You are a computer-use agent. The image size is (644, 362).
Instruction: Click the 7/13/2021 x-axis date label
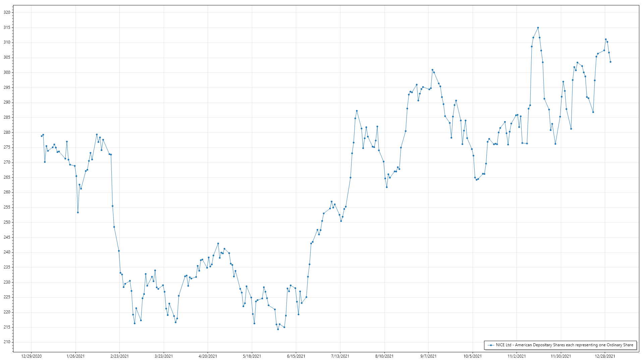[340, 356]
